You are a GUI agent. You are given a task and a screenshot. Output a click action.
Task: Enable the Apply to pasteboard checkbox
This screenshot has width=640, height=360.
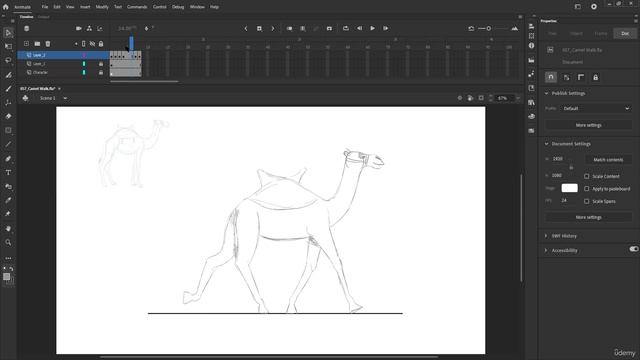(587, 189)
